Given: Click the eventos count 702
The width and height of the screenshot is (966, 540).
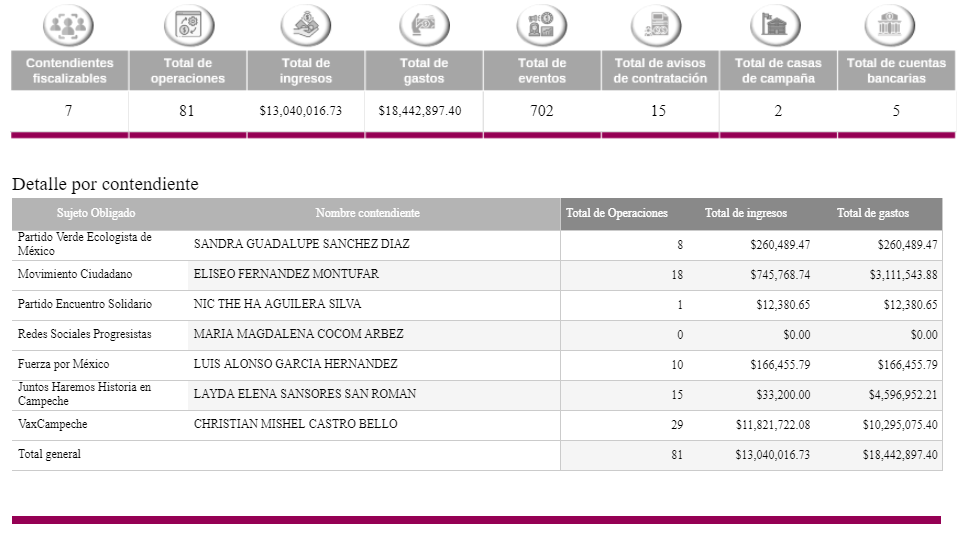Looking at the screenshot, I should point(542,111).
